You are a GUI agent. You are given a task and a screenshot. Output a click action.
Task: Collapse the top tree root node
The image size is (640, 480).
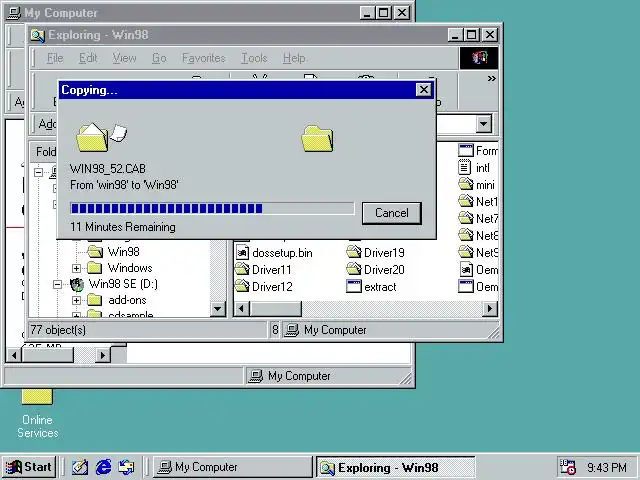click(x=38, y=172)
